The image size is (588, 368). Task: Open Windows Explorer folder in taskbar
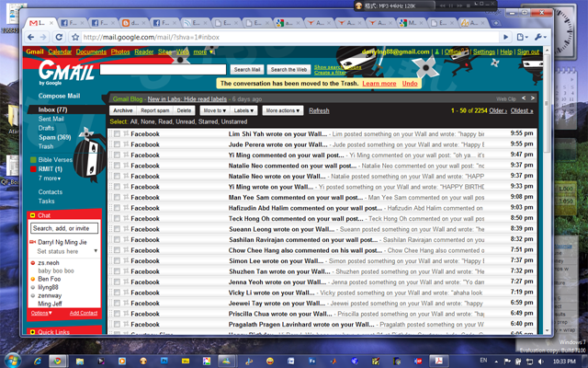[80, 362]
